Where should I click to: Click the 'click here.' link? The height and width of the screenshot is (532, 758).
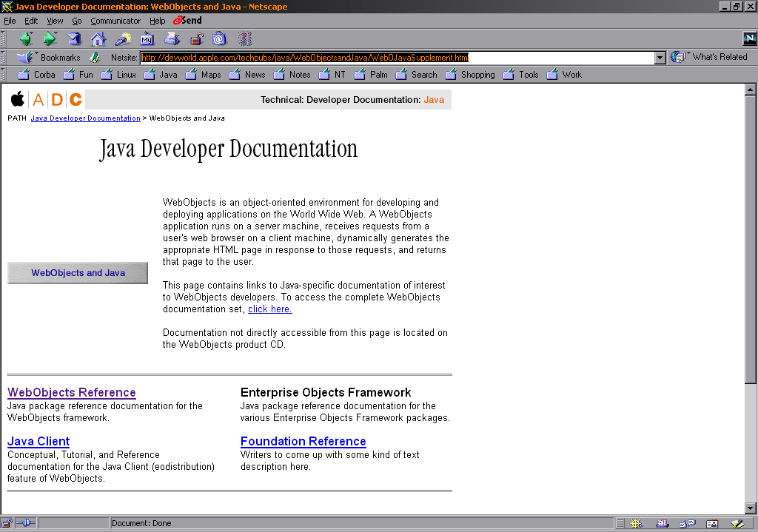(x=269, y=309)
